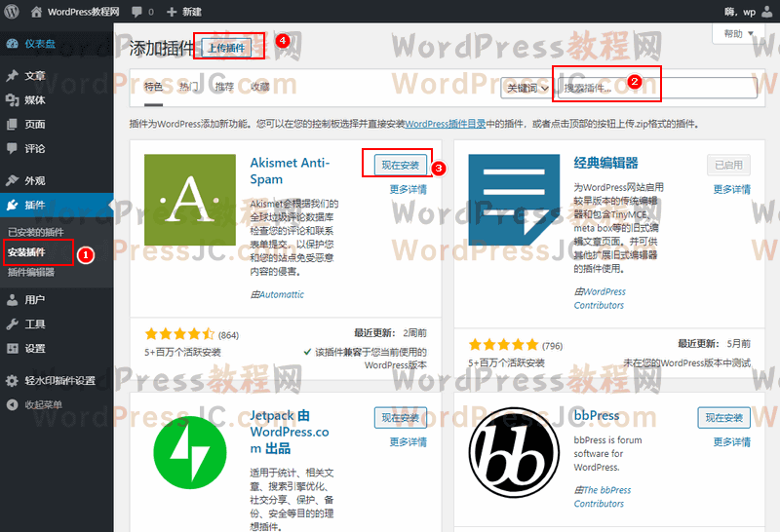Screen dimensions: 780x532
Task: Click 已启用 button on 经典编辑器
Action: tap(728, 165)
